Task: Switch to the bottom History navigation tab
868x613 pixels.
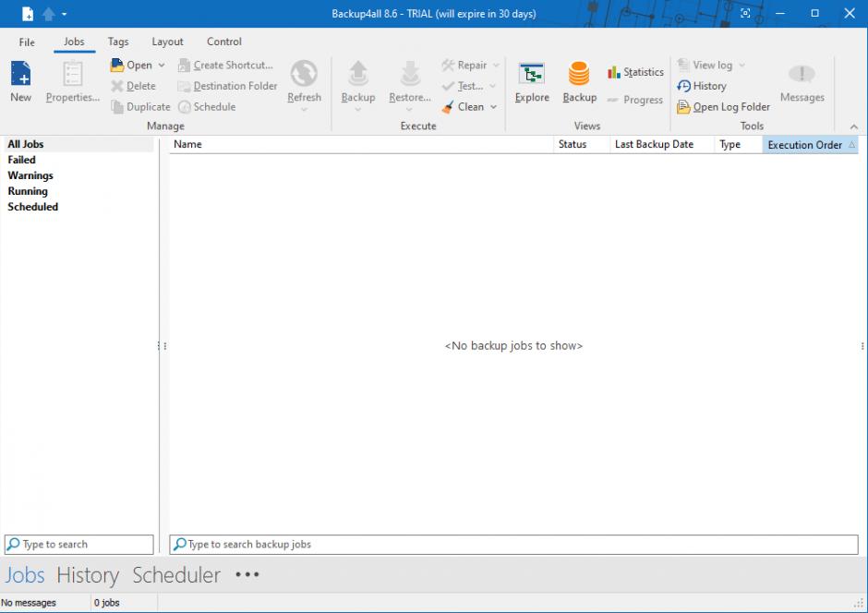Action: (x=88, y=575)
